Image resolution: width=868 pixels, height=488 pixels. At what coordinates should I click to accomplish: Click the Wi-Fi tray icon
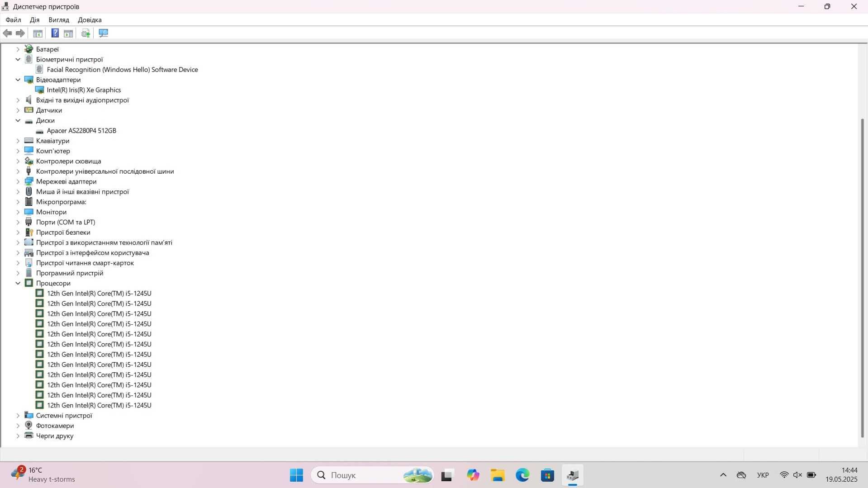coord(784,475)
